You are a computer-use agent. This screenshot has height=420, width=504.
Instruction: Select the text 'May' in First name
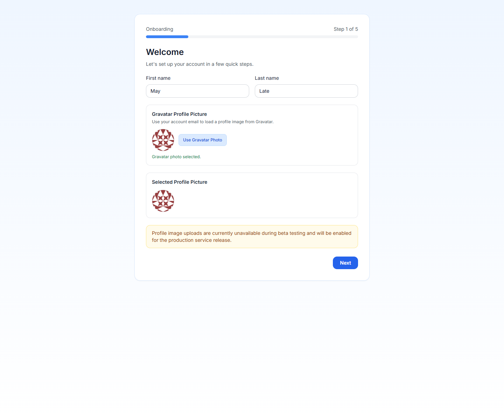pyautogui.click(x=155, y=91)
